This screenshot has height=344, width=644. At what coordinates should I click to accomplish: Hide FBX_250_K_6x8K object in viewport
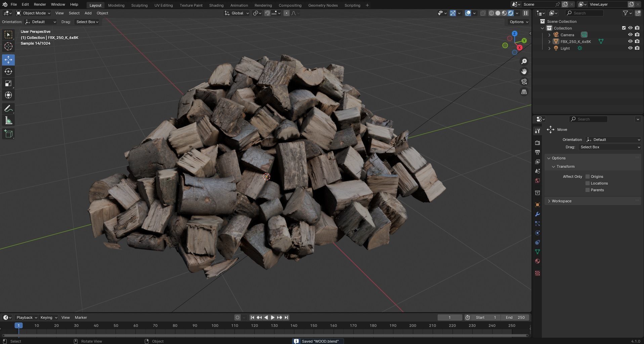coord(630,41)
